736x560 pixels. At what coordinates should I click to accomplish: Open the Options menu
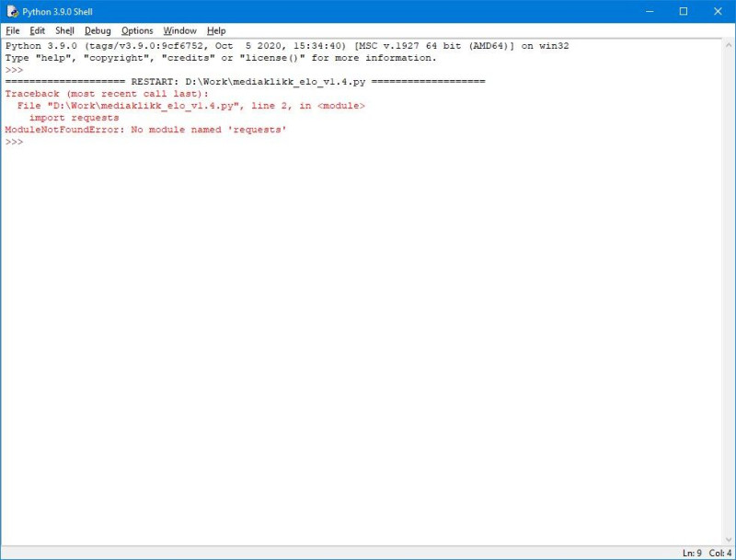137,31
